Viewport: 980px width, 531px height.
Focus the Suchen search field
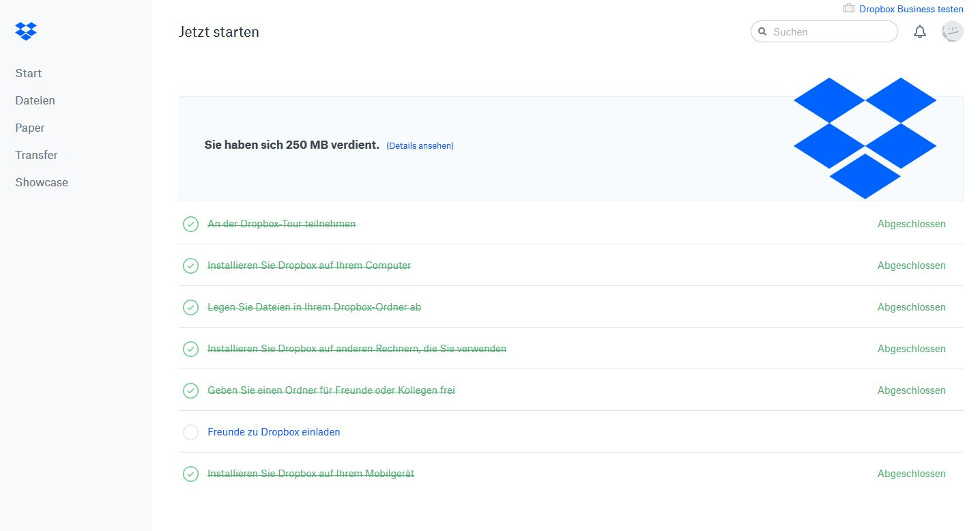coord(824,31)
